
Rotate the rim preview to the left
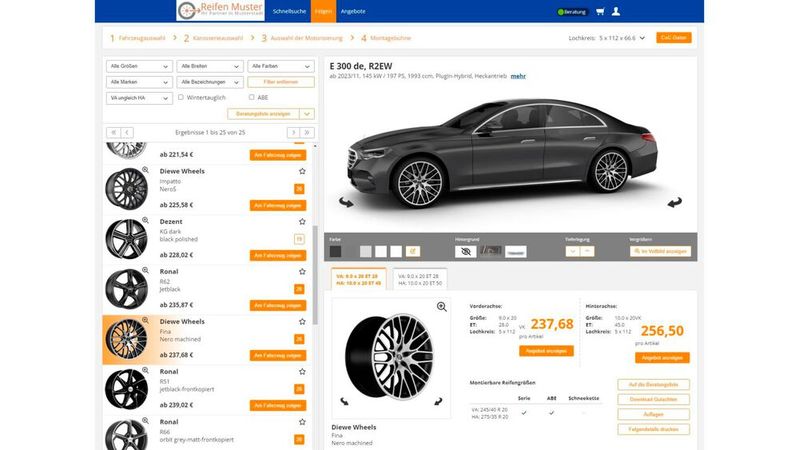tap(344, 402)
